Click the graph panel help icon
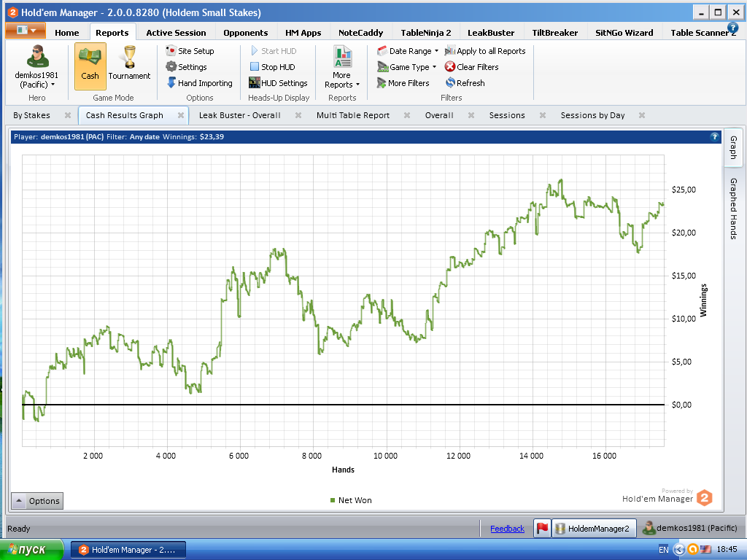The height and width of the screenshot is (560, 747). point(714,136)
